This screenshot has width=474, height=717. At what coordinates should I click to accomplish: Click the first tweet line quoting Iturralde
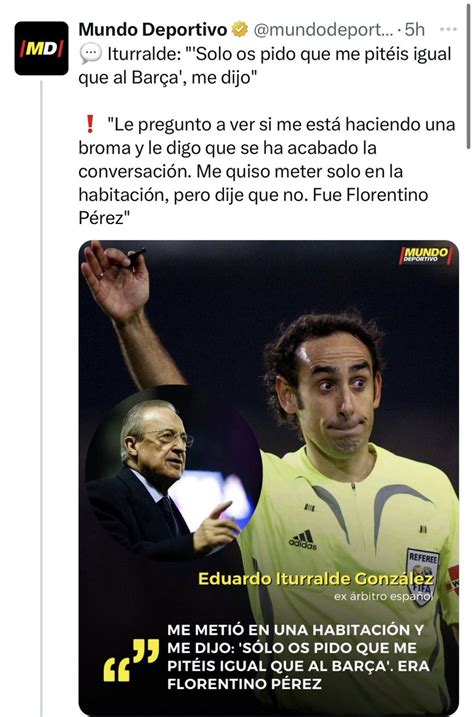click(265, 66)
